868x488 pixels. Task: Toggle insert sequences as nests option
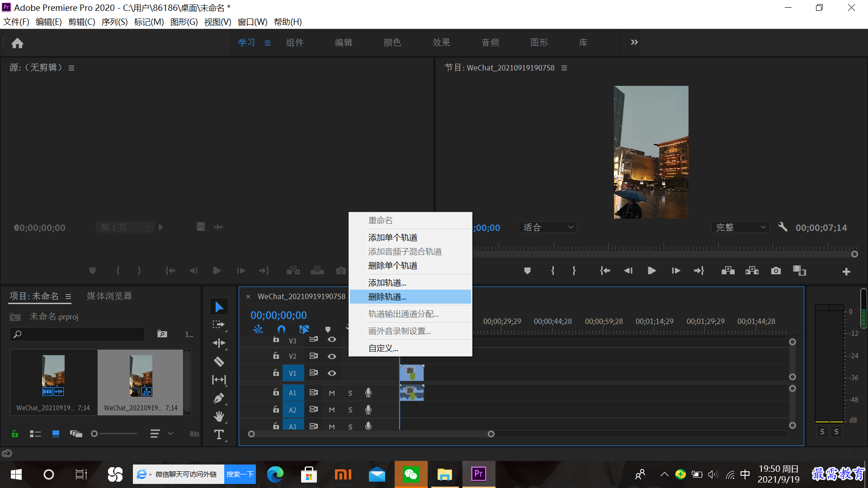coord(258,329)
